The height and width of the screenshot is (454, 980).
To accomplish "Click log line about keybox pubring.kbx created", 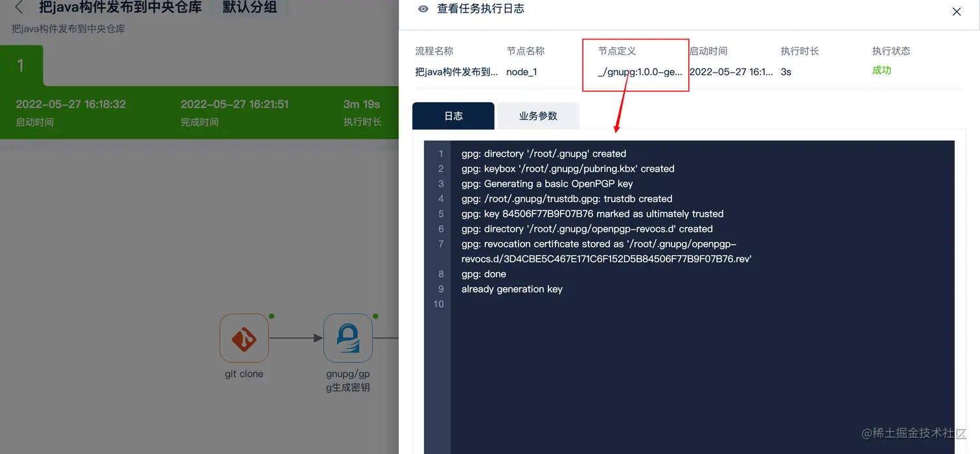I will [x=568, y=168].
